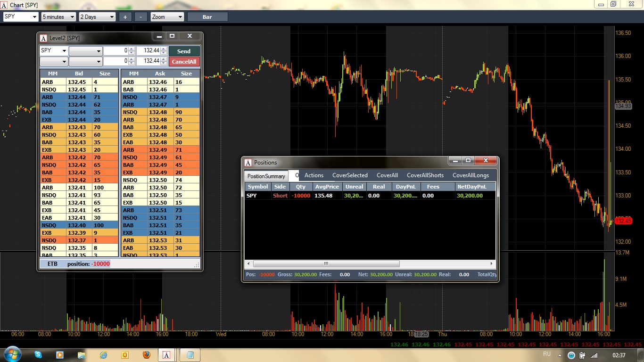This screenshot has height=362, width=644.
Task: Click the position -10000 status in Level2
Action: pos(89,264)
